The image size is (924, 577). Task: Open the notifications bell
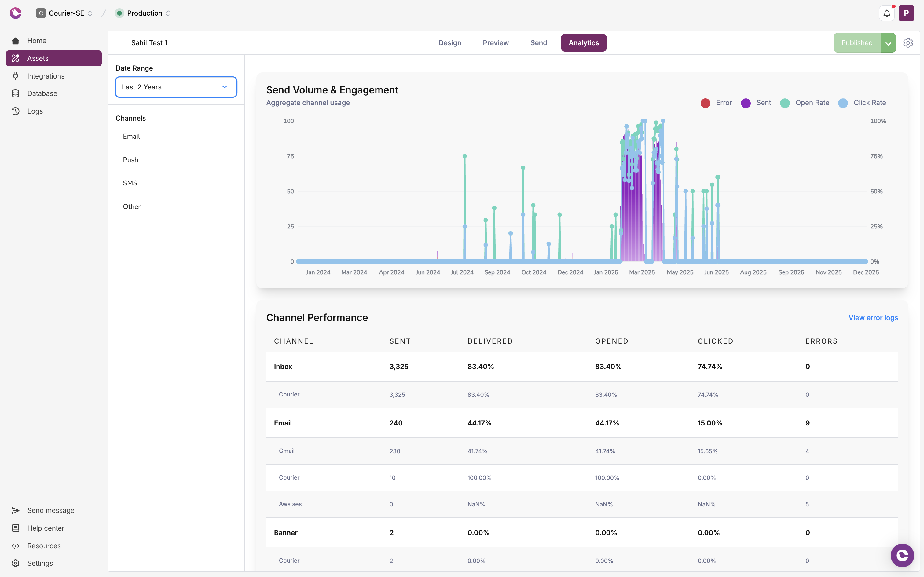(887, 13)
